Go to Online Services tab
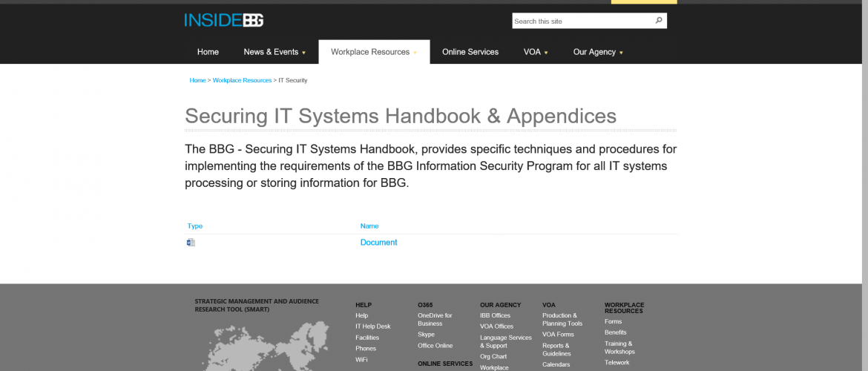 pos(470,52)
